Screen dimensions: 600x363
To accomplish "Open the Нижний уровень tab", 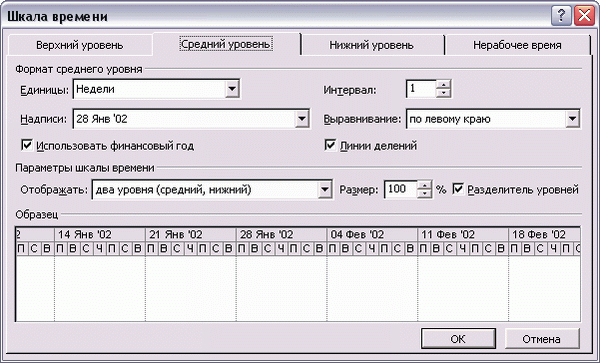I will (x=372, y=45).
